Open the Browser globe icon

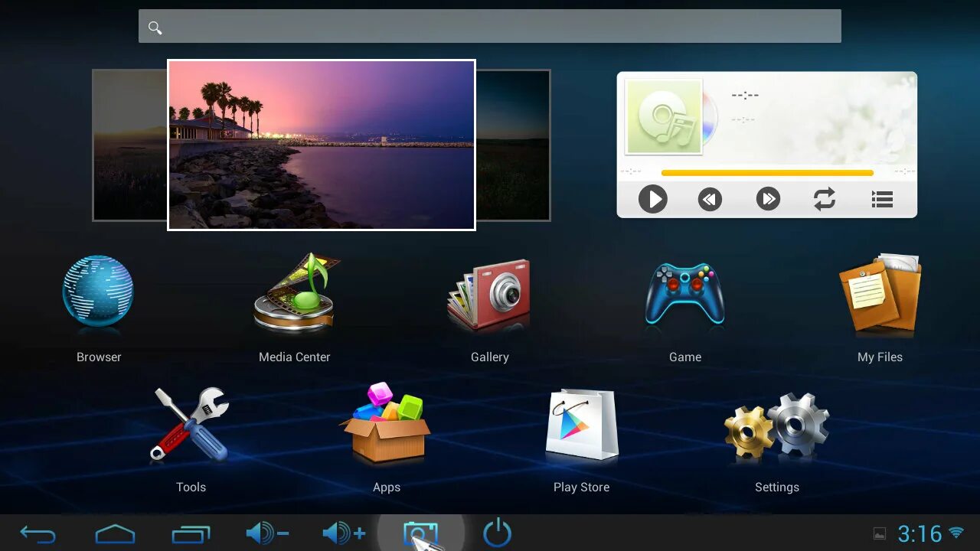(98, 292)
